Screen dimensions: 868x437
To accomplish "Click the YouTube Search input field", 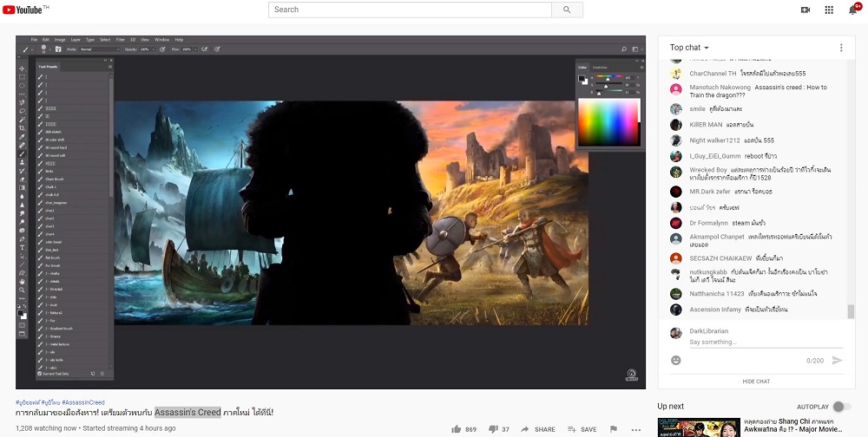I will (x=410, y=10).
